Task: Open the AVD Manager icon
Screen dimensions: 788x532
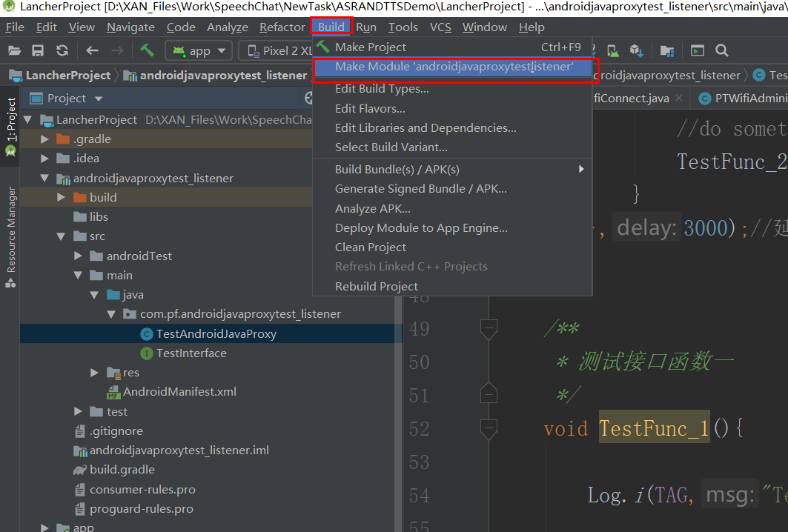Action: pos(612,50)
